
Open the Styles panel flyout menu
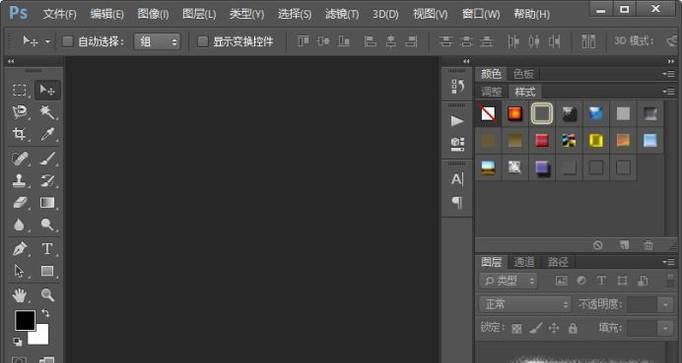click(669, 92)
